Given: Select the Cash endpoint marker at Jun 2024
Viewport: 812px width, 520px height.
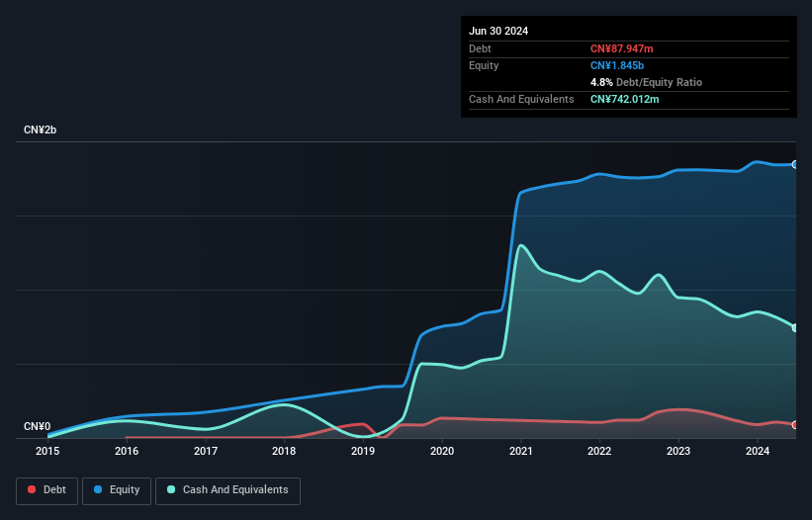Looking at the screenshot, I should point(795,327).
